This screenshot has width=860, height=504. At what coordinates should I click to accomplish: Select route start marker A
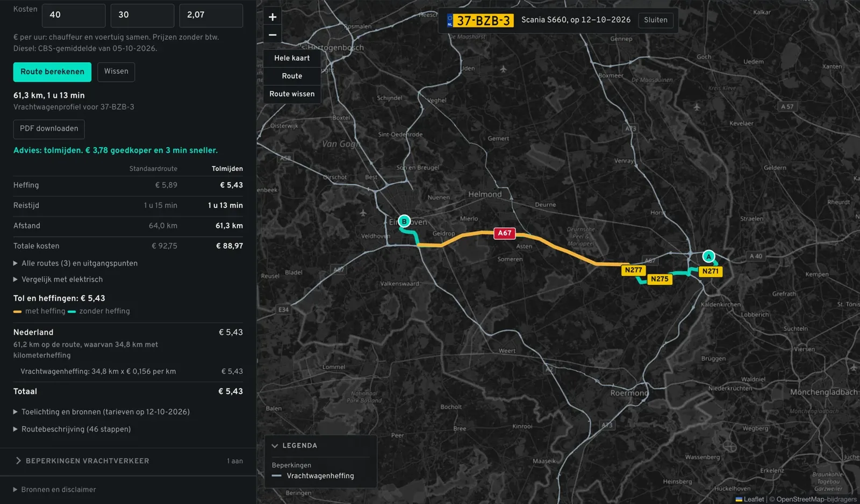(x=708, y=256)
